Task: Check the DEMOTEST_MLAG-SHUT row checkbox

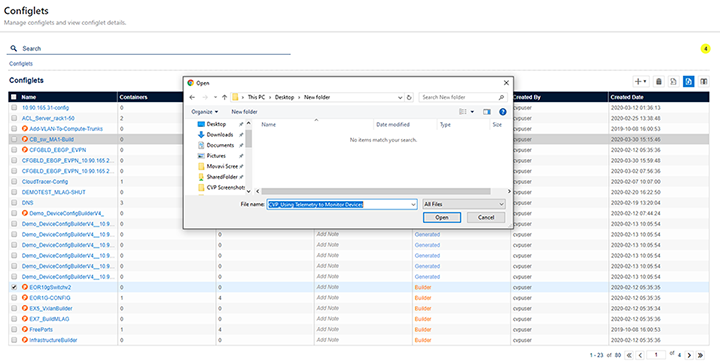Action: [14, 192]
